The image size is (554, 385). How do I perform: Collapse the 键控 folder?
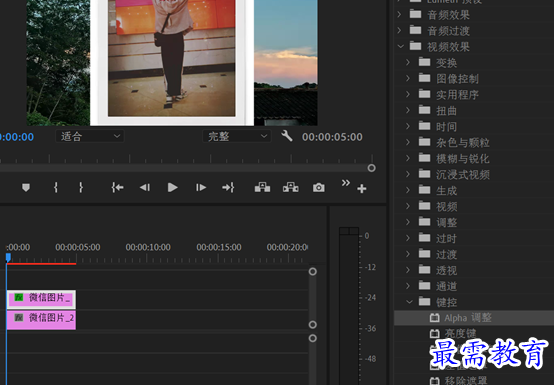pyautogui.click(x=409, y=302)
